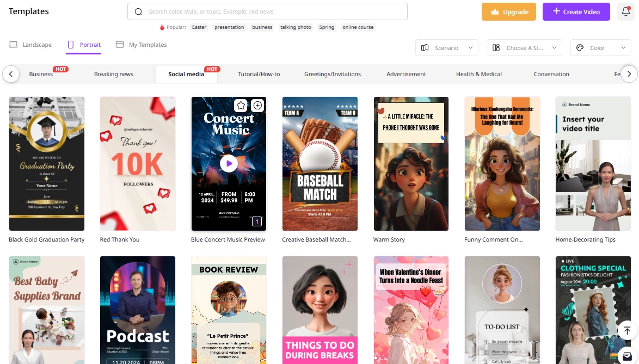Open the Creative Baseball Match template thumbnail
The image size is (639, 364).
click(x=320, y=163)
